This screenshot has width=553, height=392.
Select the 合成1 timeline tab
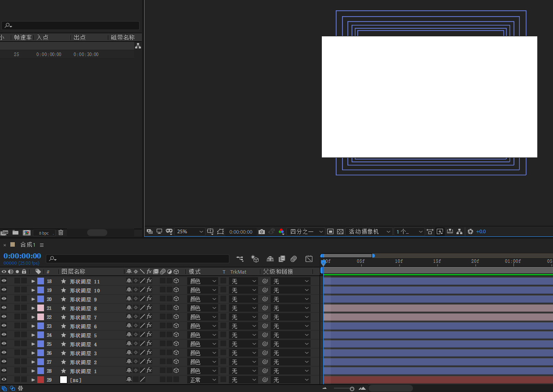coord(27,245)
